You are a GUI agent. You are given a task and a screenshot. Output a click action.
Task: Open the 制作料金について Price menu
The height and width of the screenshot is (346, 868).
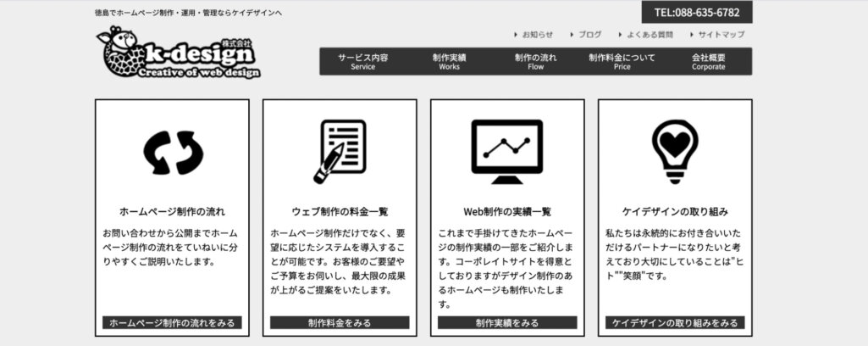click(x=622, y=62)
